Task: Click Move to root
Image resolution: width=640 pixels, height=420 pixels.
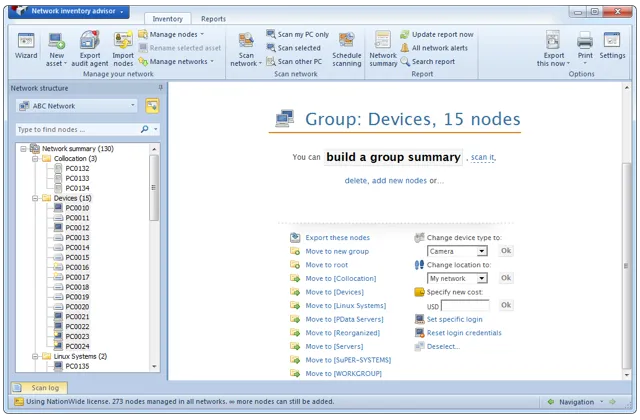Action: pyautogui.click(x=327, y=265)
